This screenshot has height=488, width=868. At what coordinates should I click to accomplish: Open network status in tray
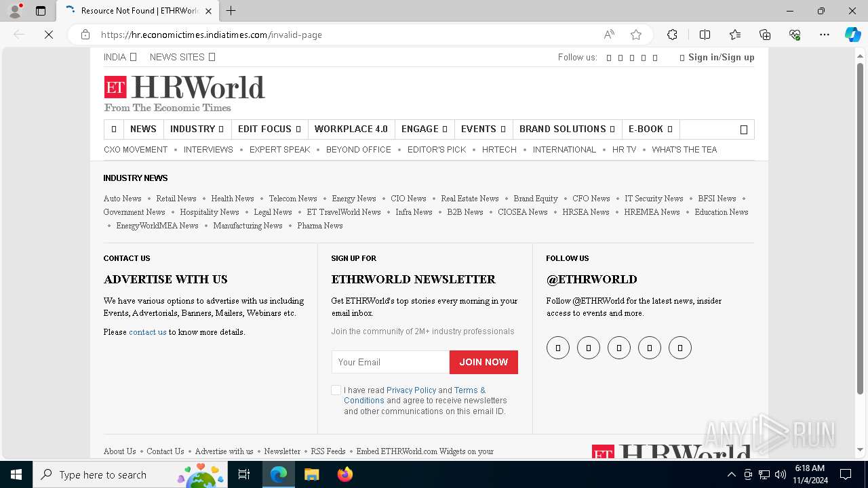click(764, 474)
